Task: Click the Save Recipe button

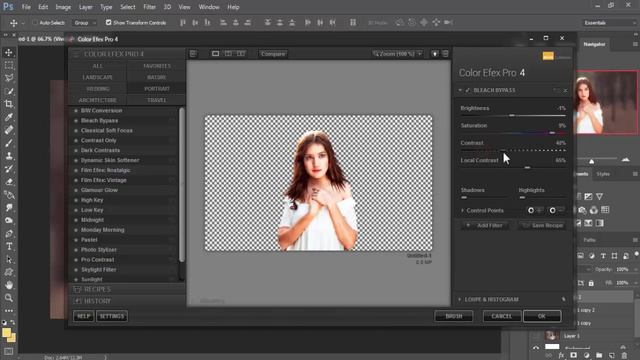Action: click(x=542, y=225)
